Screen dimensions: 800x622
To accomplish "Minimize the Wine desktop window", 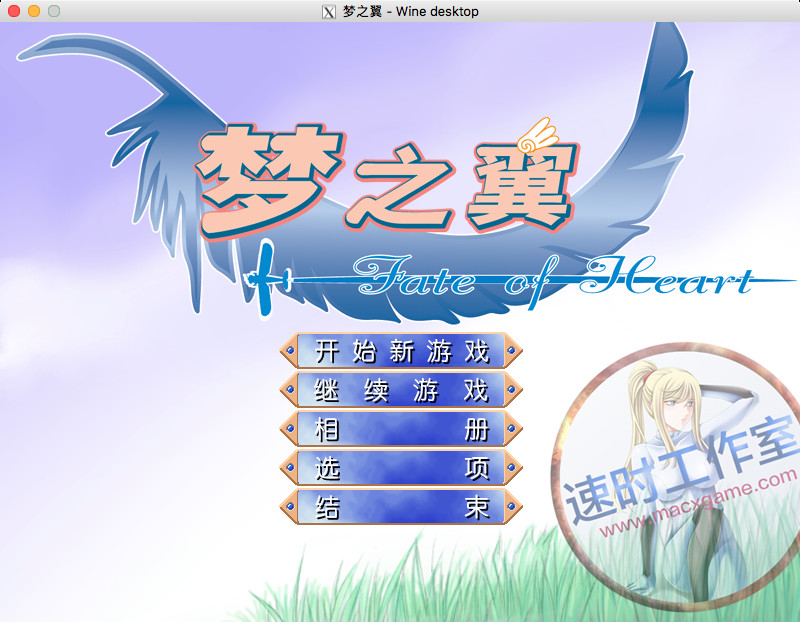I will coord(34,11).
